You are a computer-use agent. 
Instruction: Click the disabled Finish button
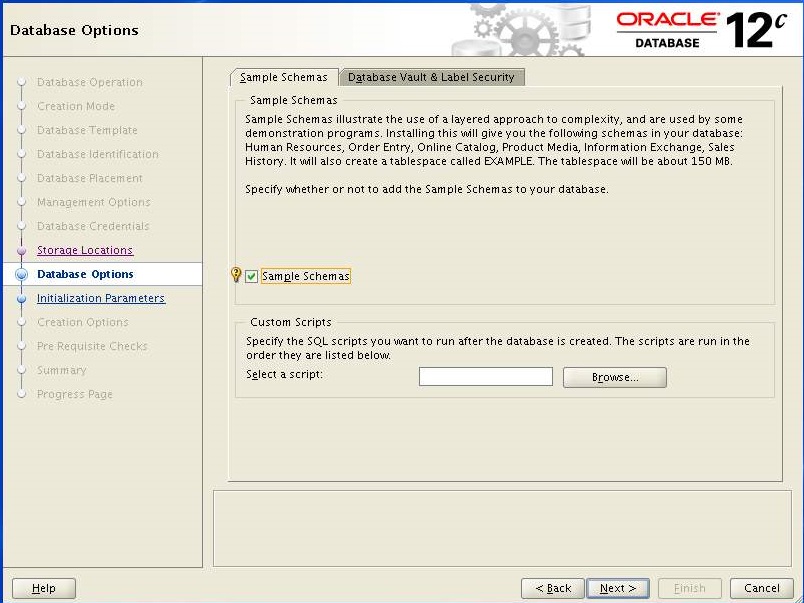pyautogui.click(x=690, y=588)
